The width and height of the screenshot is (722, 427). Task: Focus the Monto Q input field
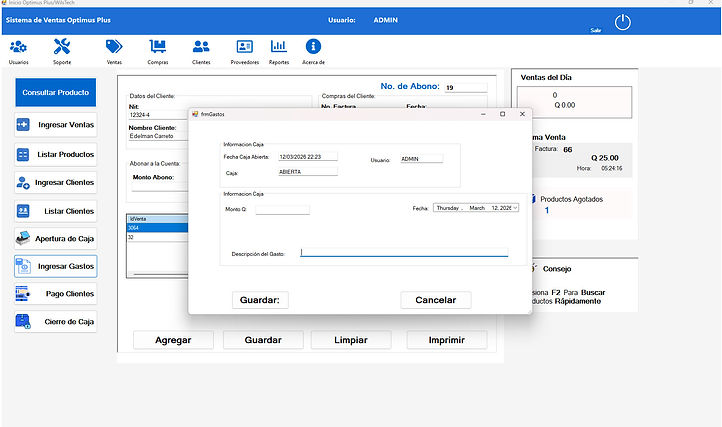282,210
